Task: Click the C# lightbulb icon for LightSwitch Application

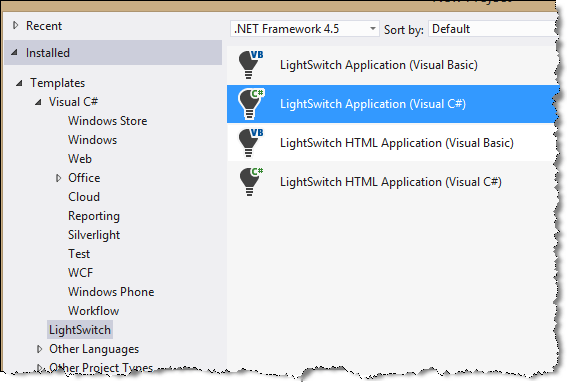Action: [251, 104]
